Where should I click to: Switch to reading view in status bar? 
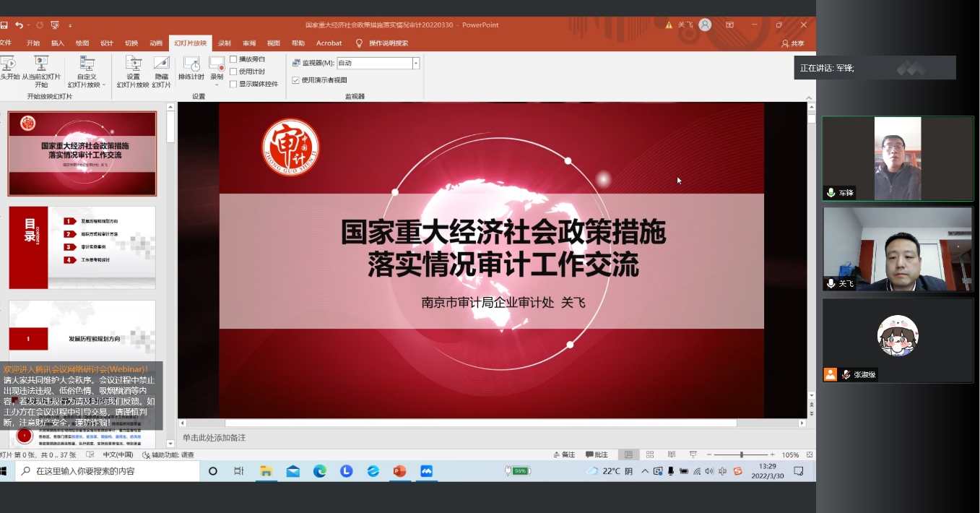672,454
